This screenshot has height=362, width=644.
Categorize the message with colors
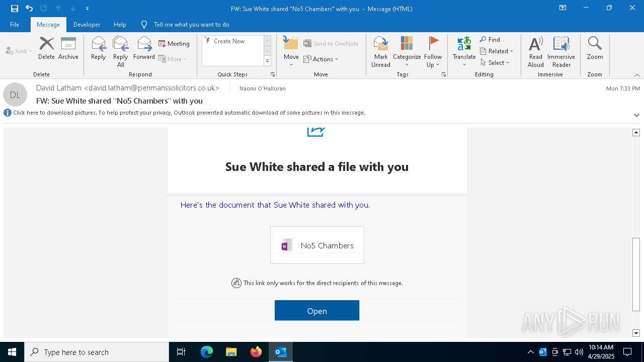pyautogui.click(x=407, y=52)
